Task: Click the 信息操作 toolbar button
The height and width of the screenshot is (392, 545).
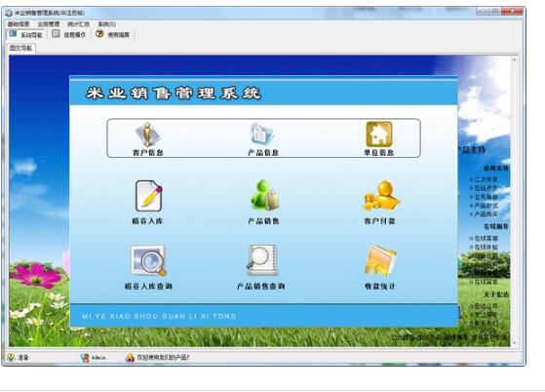Action: [x=69, y=35]
